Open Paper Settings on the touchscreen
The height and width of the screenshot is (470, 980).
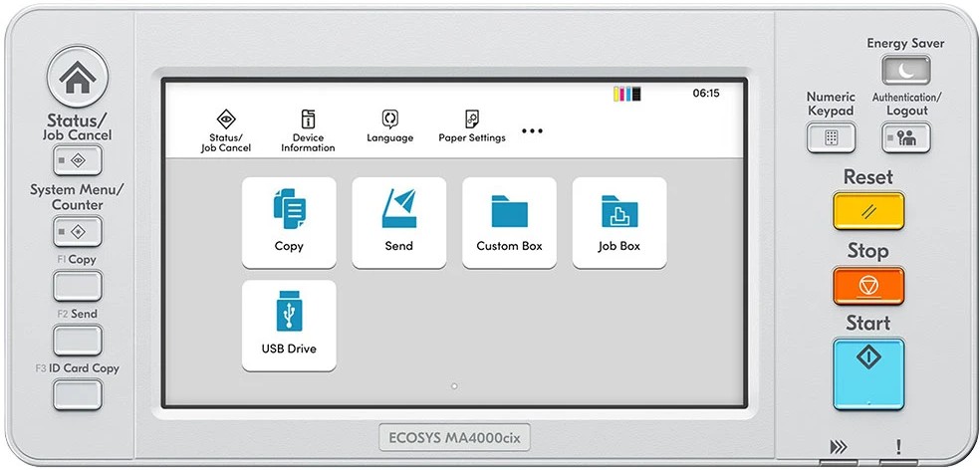(x=472, y=126)
